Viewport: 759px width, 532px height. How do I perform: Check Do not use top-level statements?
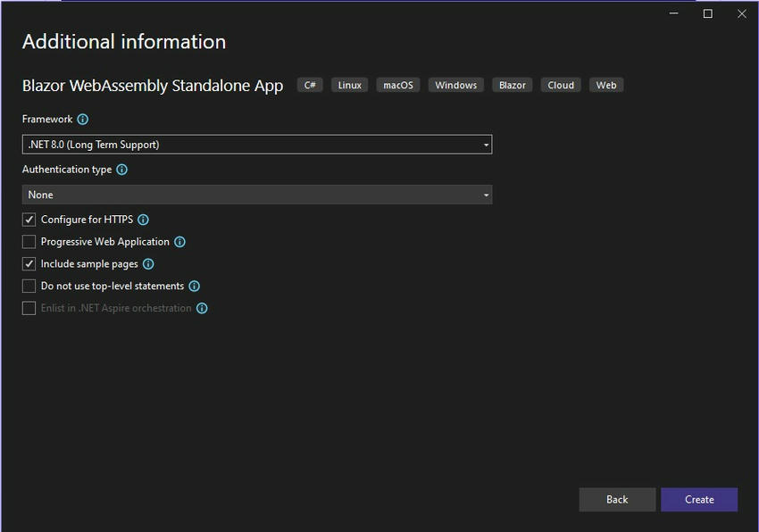[29, 287]
